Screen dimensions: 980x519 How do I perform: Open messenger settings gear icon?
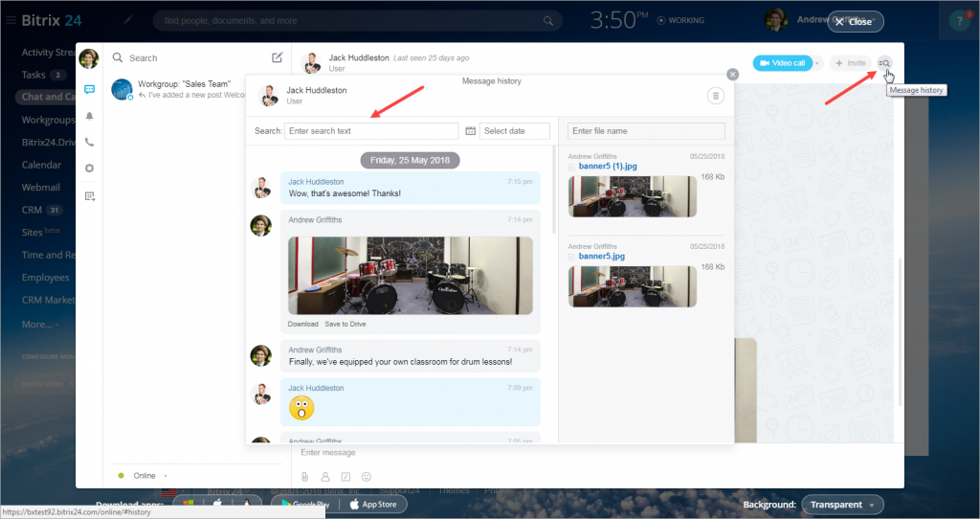point(89,169)
